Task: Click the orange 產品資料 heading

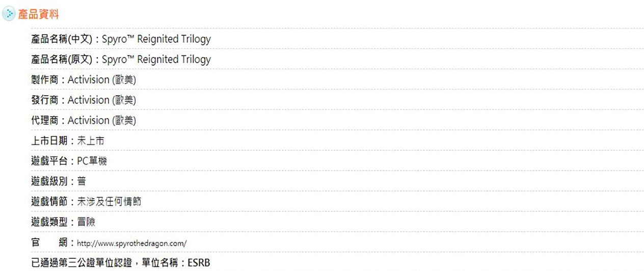Action: tap(39, 15)
